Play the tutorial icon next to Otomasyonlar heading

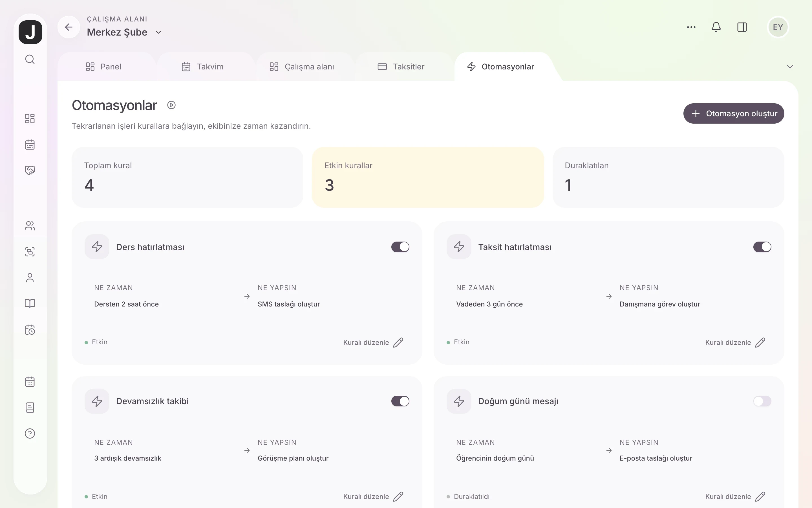click(x=171, y=105)
